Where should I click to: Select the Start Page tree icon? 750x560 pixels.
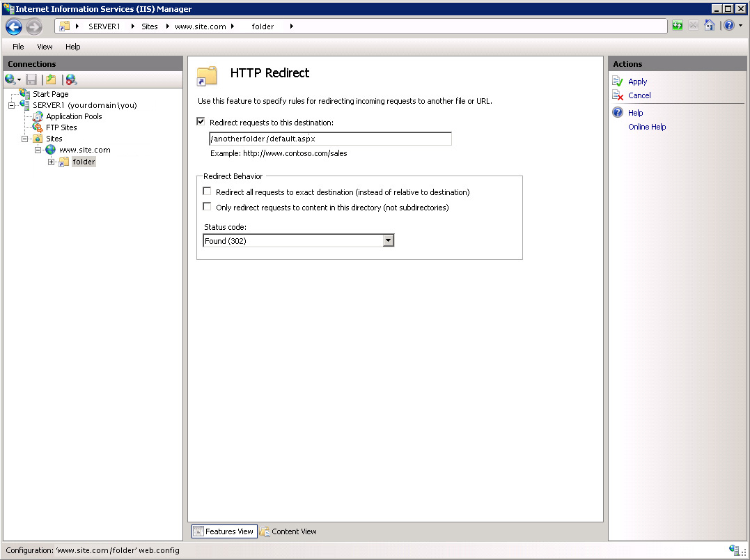25,93
